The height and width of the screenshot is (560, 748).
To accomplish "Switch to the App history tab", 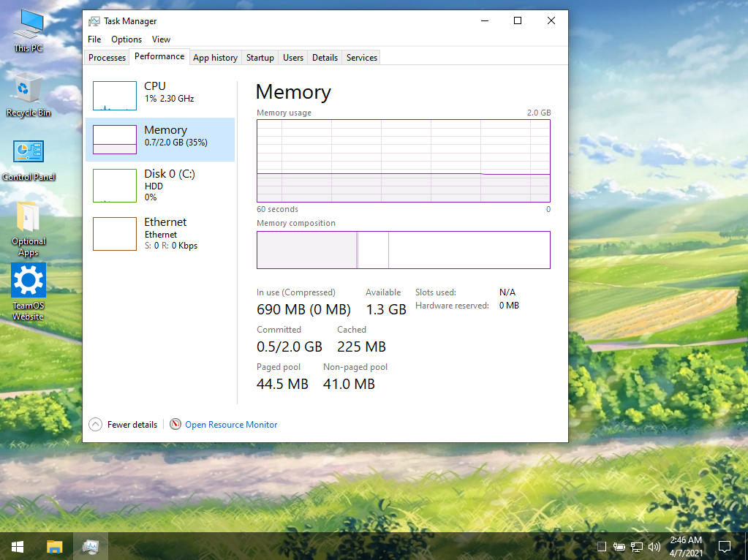I will [x=215, y=57].
